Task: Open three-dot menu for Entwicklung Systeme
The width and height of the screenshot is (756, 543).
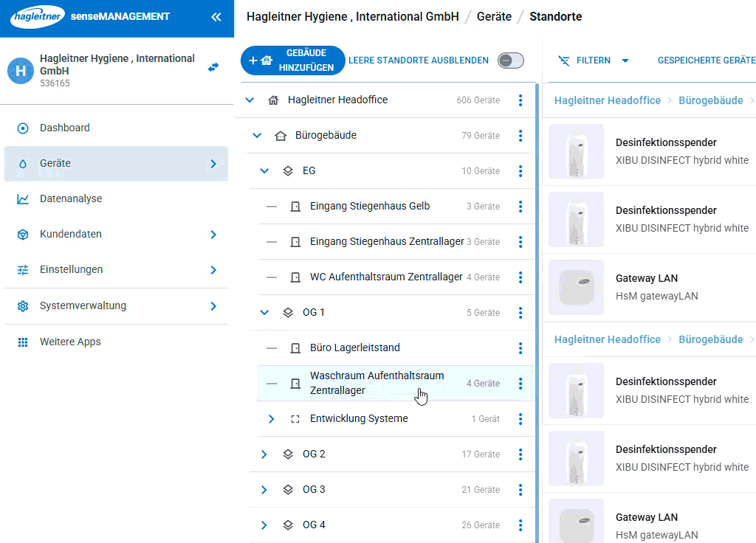Action: coord(520,419)
